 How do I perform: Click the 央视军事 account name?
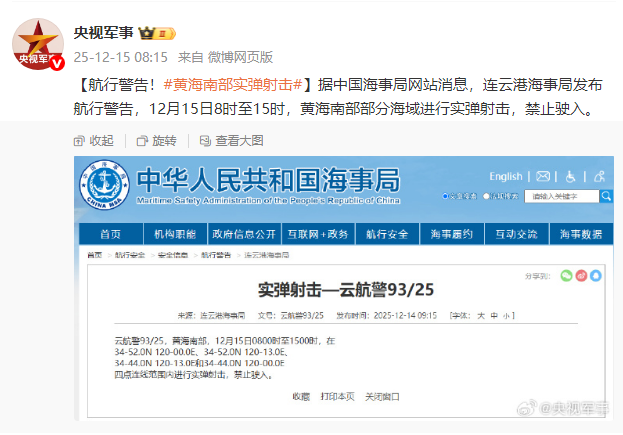(x=105, y=32)
